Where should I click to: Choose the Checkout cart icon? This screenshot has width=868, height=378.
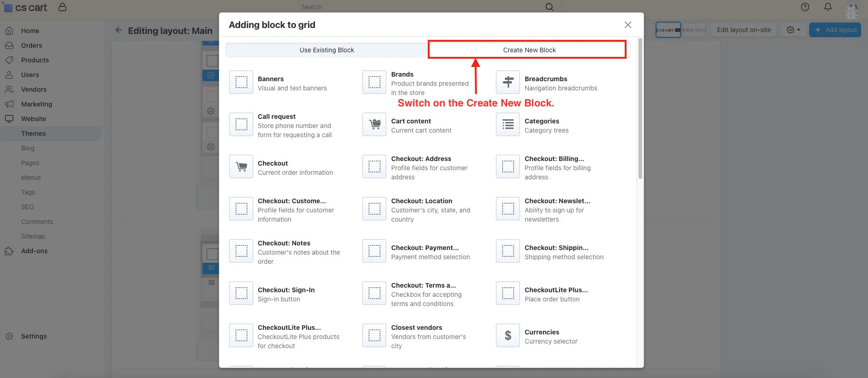[x=241, y=167]
